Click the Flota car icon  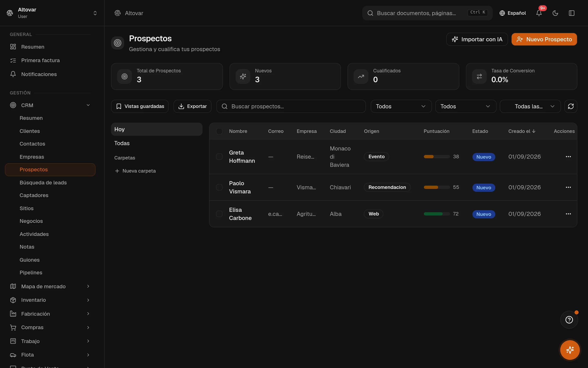pyautogui.click(x=13, y=355)
